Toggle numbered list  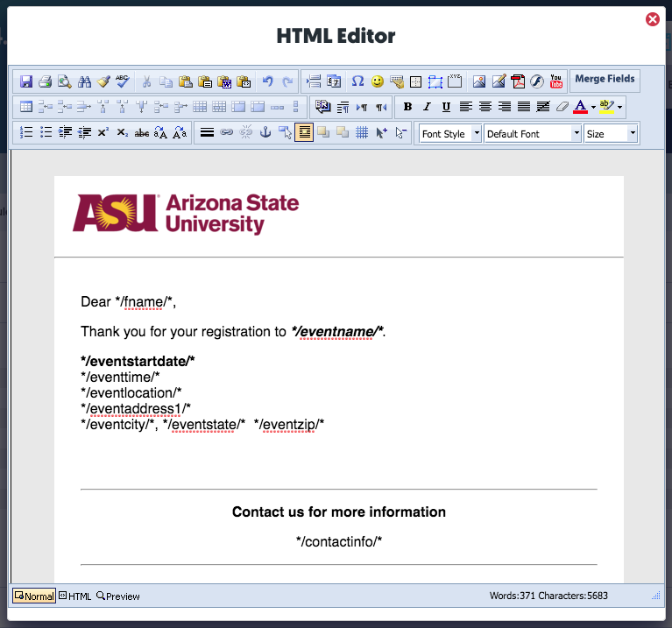tap(26, 133)
